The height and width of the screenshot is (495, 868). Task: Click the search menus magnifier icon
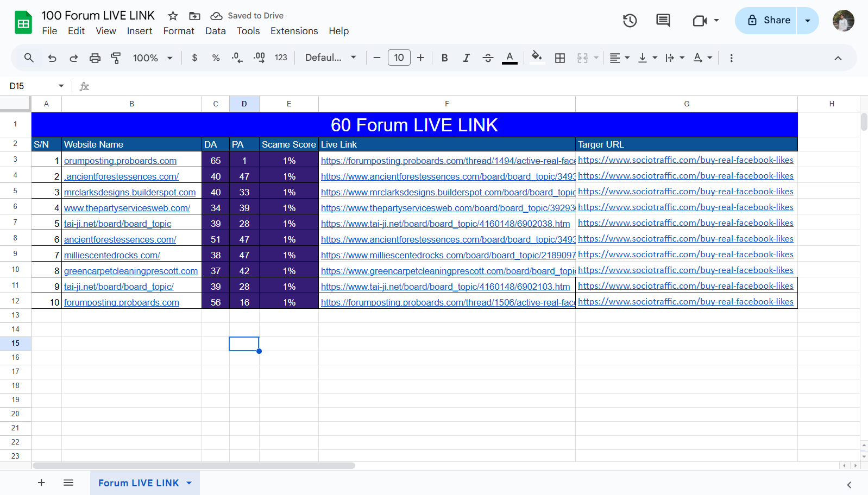point(29,58)
